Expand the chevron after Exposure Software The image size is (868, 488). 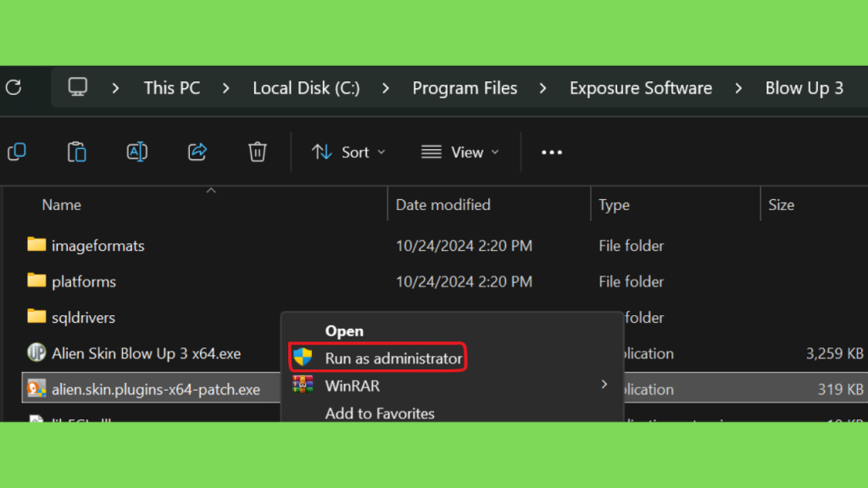(x=738, y=88)
